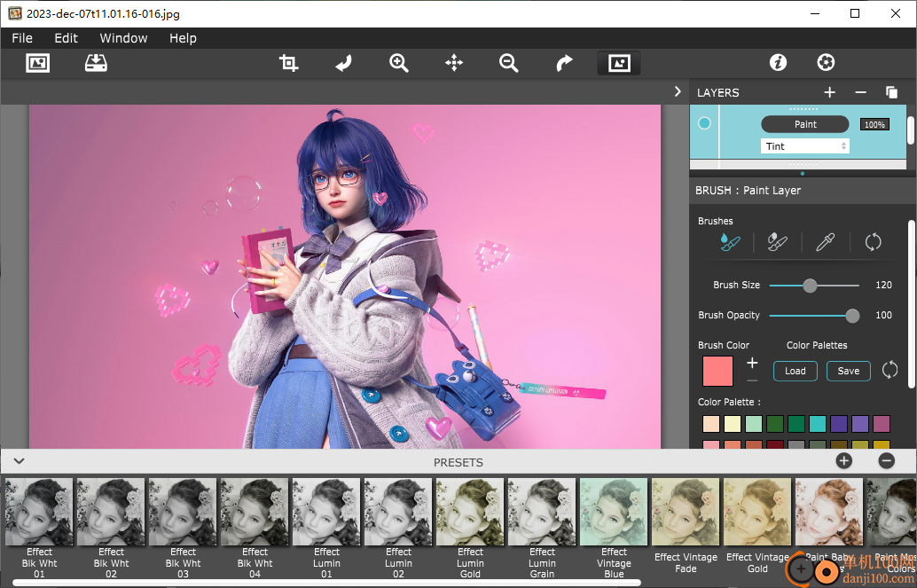Viewport: 917px width, 588px height.
Task: Add brush color with plus icon
Action: pyautogui.click(x=752, y=364)
